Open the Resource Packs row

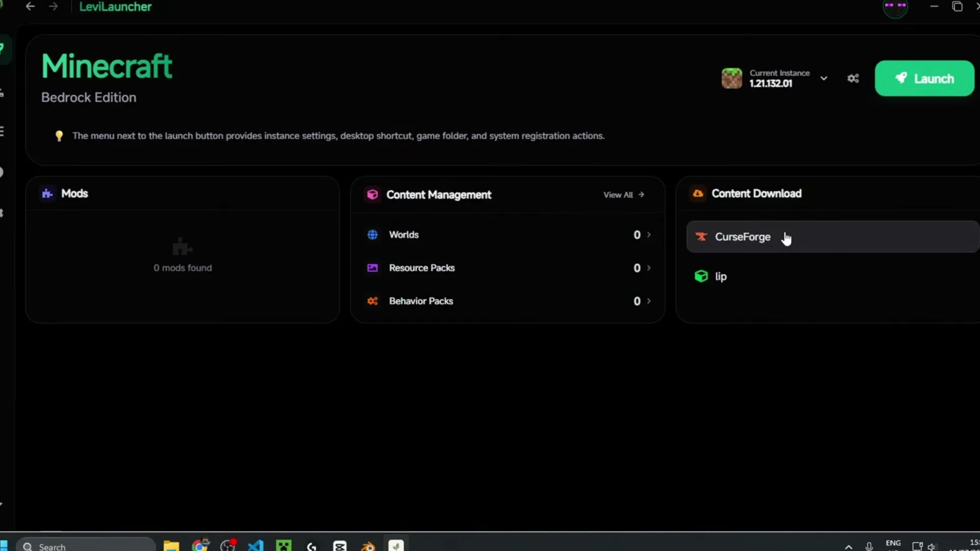pyautogui.click(x=508, y=268)
